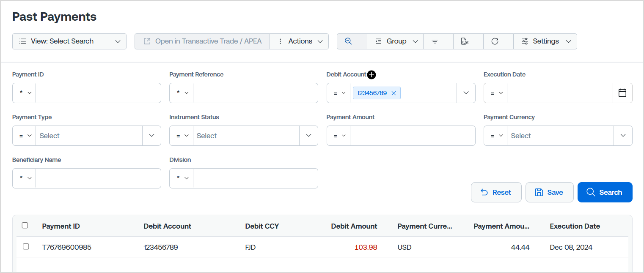Open the View: Select Search dropdown

69,41
